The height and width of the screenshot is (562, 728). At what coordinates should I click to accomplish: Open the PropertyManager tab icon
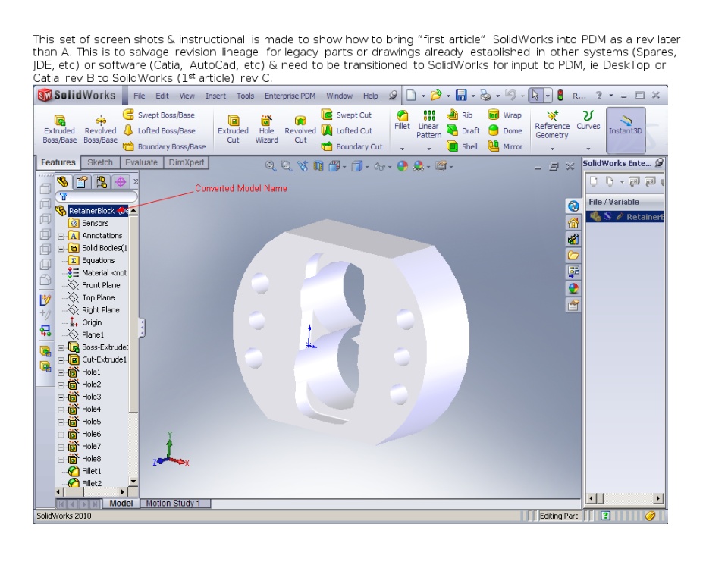click(x=82, y=181)
